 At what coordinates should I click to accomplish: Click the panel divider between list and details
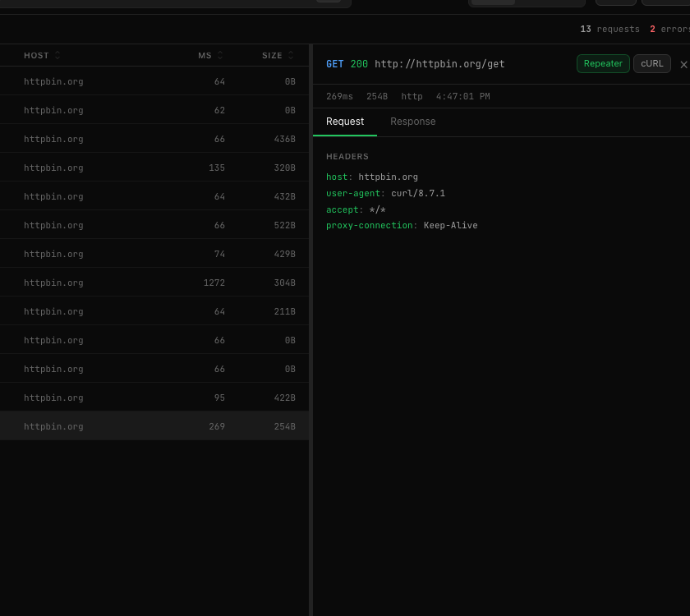pos(310,330)
